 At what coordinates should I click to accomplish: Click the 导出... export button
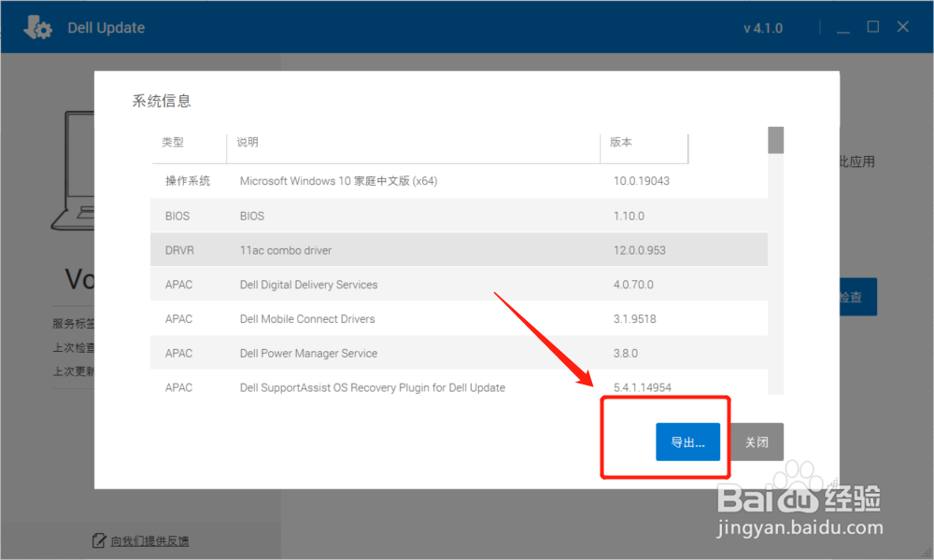[x=688, y=441]
